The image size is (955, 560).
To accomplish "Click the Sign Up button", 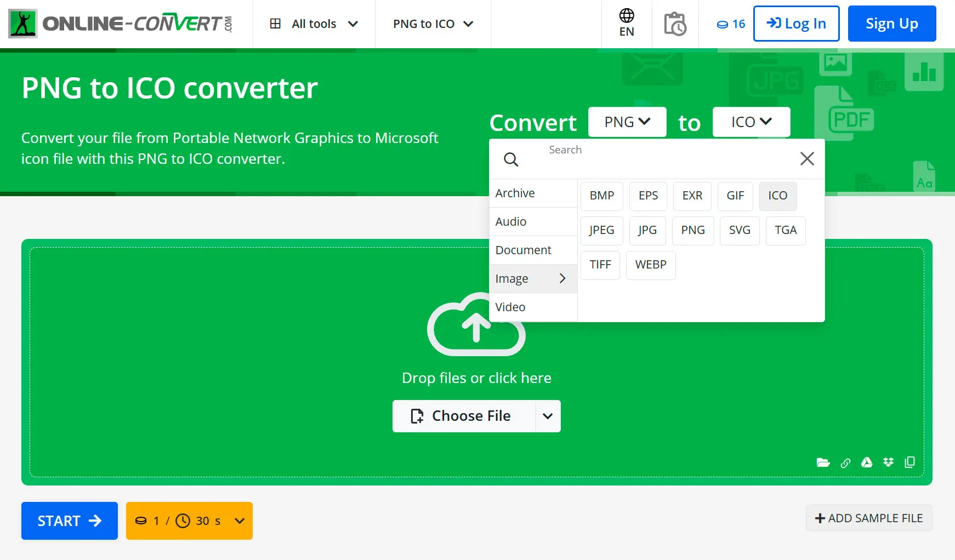I will (891, 24).
